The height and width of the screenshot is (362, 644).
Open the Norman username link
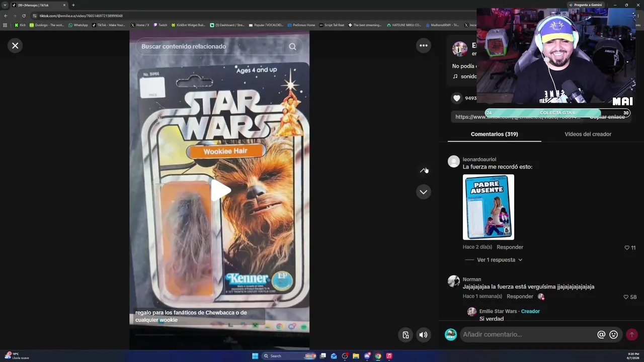pyautogui.click(x=472, y=280)
